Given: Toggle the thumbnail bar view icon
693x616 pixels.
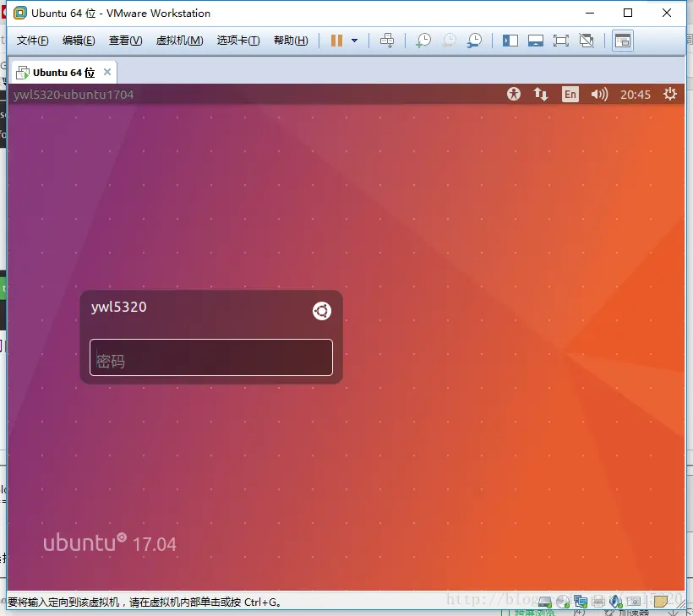Looking at the screenshot, I should pyautogui.click(x=536, y=41).
